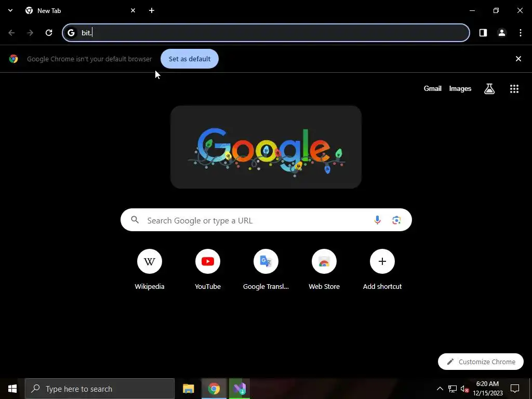Open the Web Store shortcut

coord(324,270)
